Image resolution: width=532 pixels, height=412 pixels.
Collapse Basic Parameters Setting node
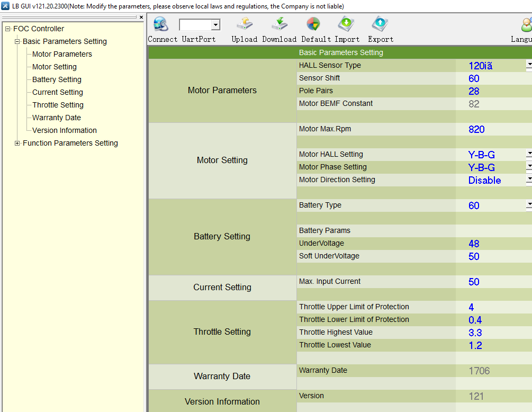[x=17, y=42]
